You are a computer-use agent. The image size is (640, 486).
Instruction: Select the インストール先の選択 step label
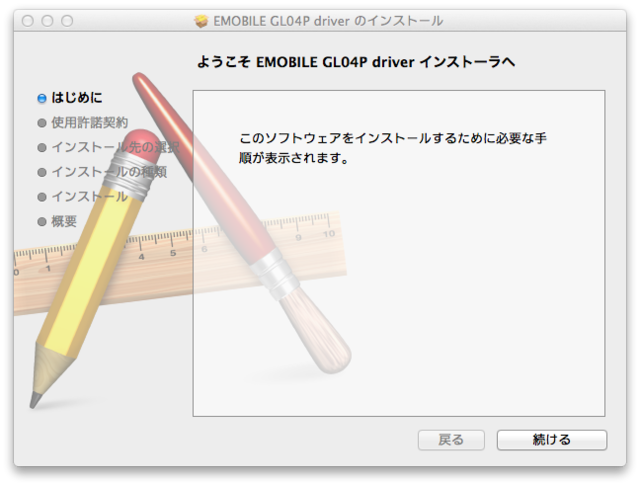(116, 147)
